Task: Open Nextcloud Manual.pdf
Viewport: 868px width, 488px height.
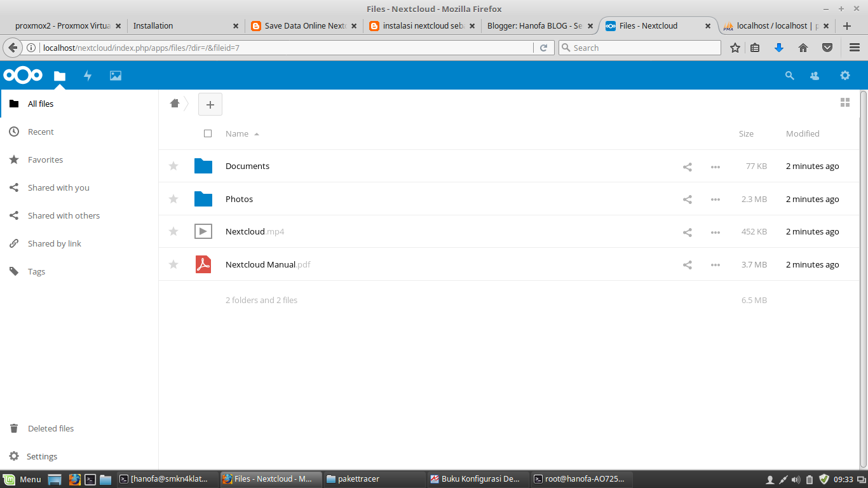Action: click(268, 264)
